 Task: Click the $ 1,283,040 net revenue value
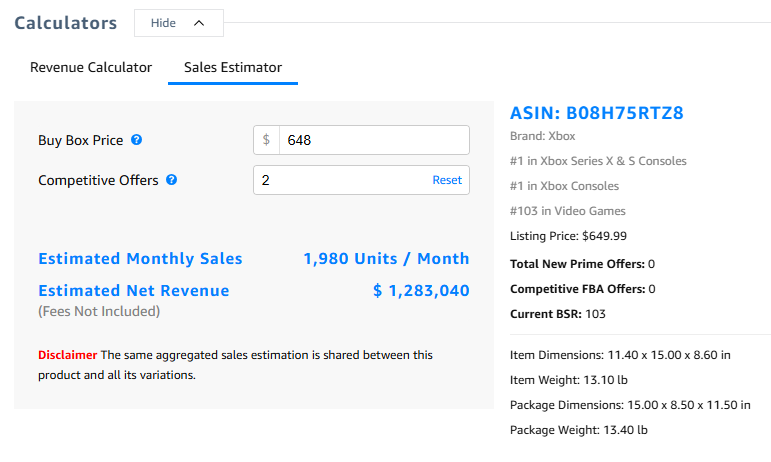click(421, 290)
